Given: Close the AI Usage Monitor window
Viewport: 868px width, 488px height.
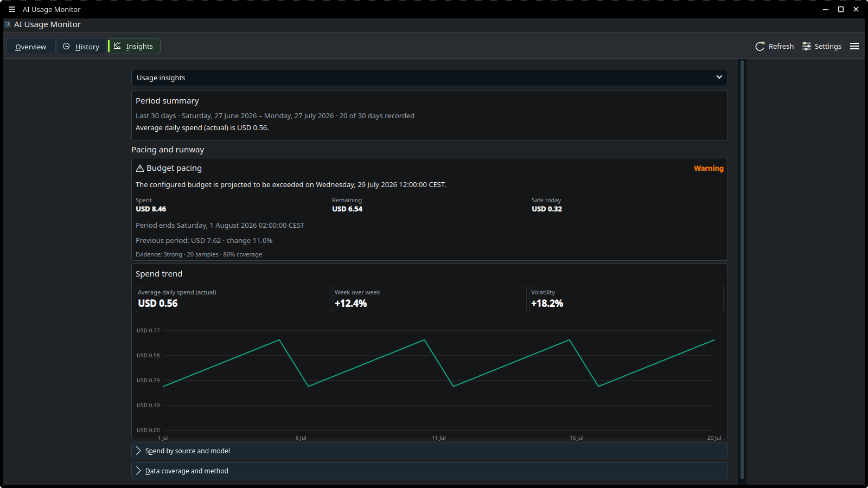Looking at the screenshot, I should [x=856, y=9].
